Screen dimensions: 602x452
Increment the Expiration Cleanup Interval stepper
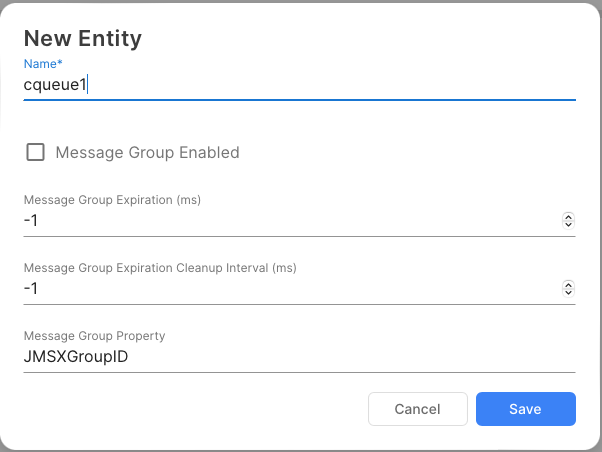[568, 285]
